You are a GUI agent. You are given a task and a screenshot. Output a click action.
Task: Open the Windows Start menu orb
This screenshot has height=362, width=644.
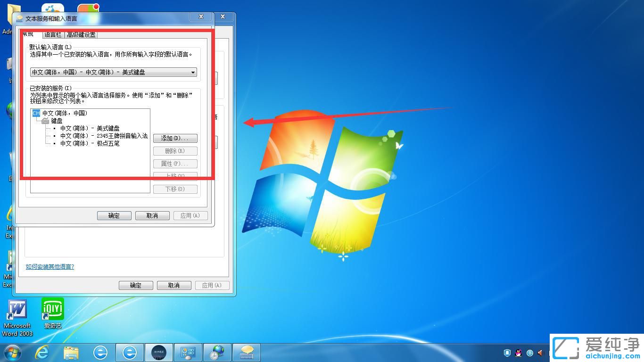[x=12, y=352]
